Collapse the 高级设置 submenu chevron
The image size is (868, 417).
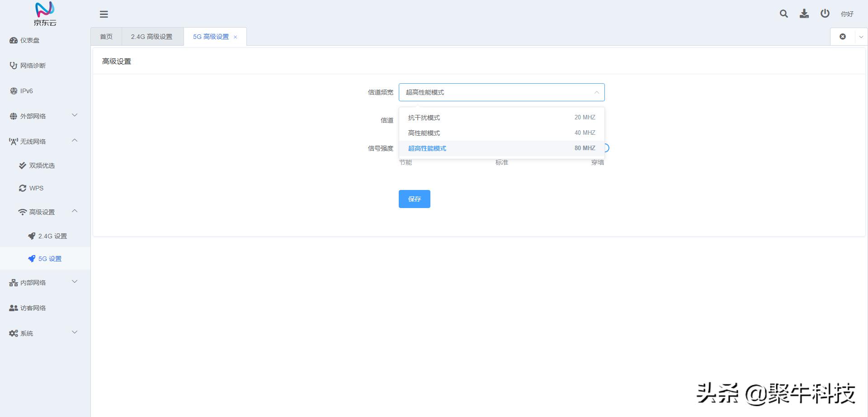point(75,211)
